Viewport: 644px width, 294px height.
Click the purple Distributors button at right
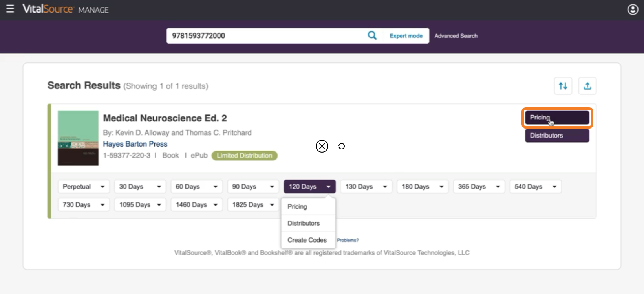[x=557, y=136]
